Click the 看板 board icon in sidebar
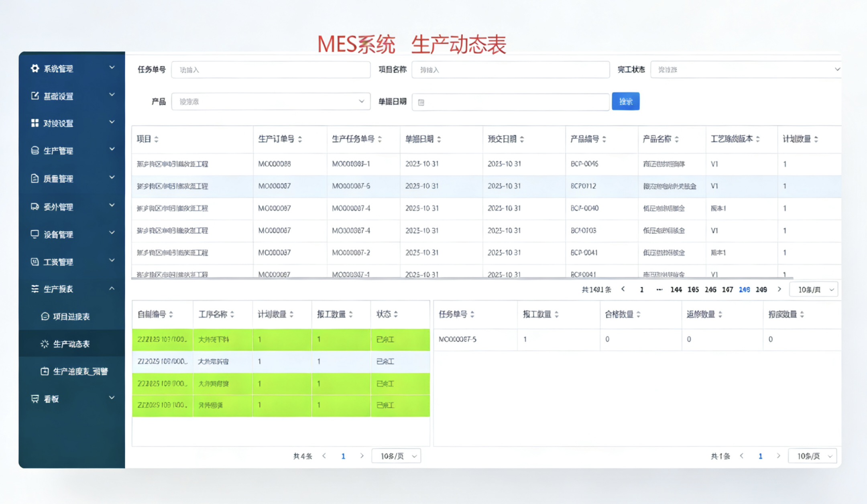The image size is (867, 504). pyautogui.click(x=35, y=398)
